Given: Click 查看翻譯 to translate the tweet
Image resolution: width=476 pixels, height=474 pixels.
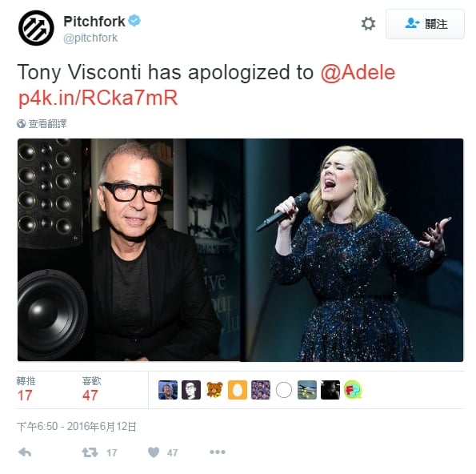Looking at the screenshot, I should tap(47, 123).
